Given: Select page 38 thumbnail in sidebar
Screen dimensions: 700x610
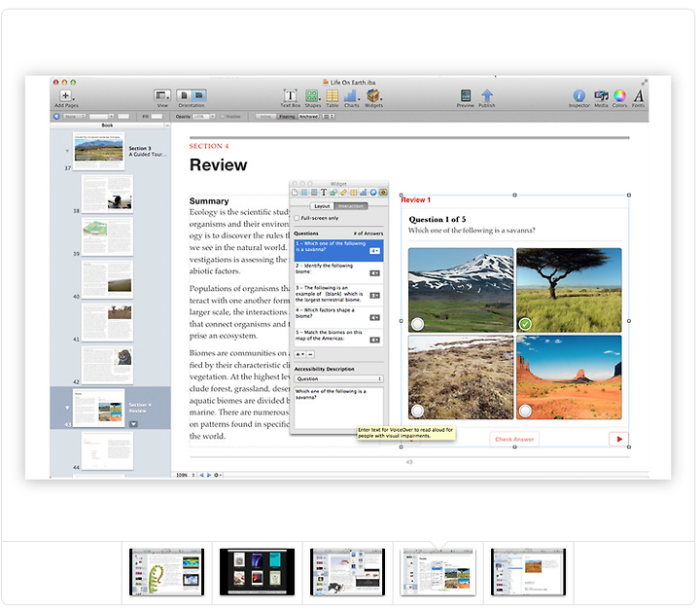Looking at the screenshot, I should pyautogui.click(x=107, y=194).
